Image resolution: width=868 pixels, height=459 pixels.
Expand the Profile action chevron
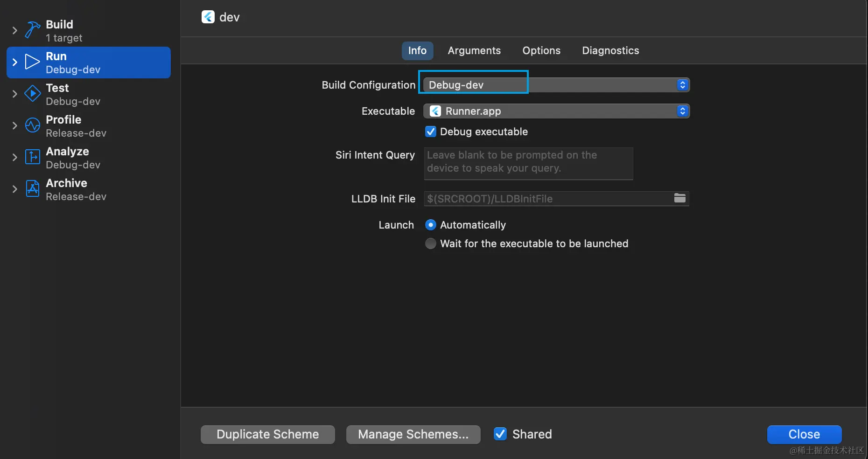(x=14, y=125)
